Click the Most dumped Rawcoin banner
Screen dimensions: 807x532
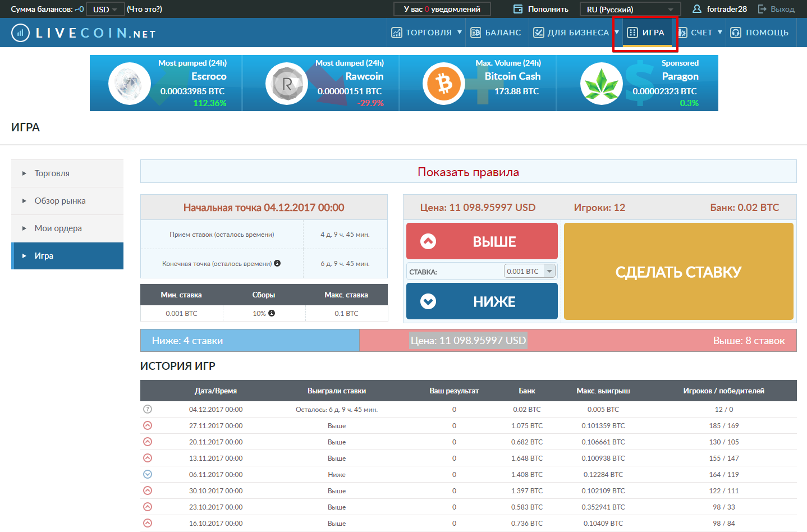pyautogui.click(x=321, y=83)
